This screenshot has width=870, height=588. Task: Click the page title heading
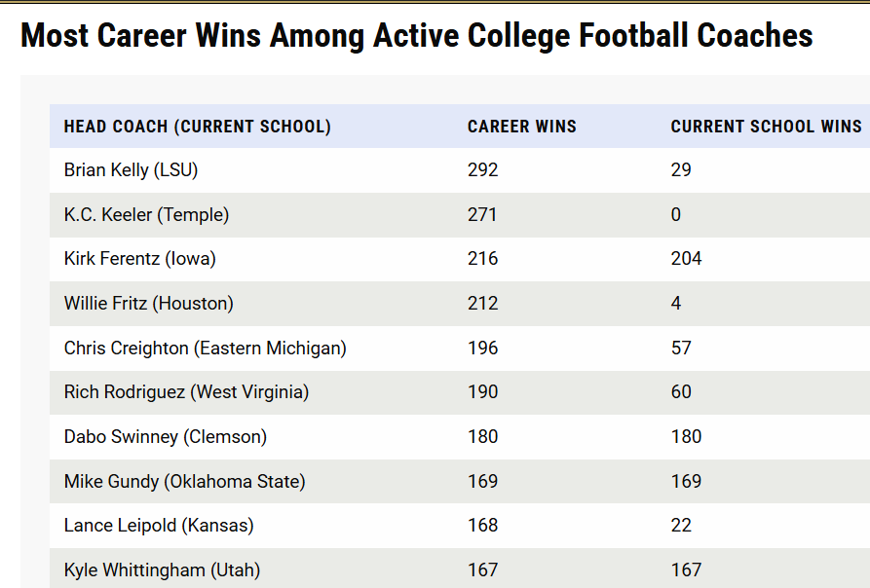click(417, 36)
